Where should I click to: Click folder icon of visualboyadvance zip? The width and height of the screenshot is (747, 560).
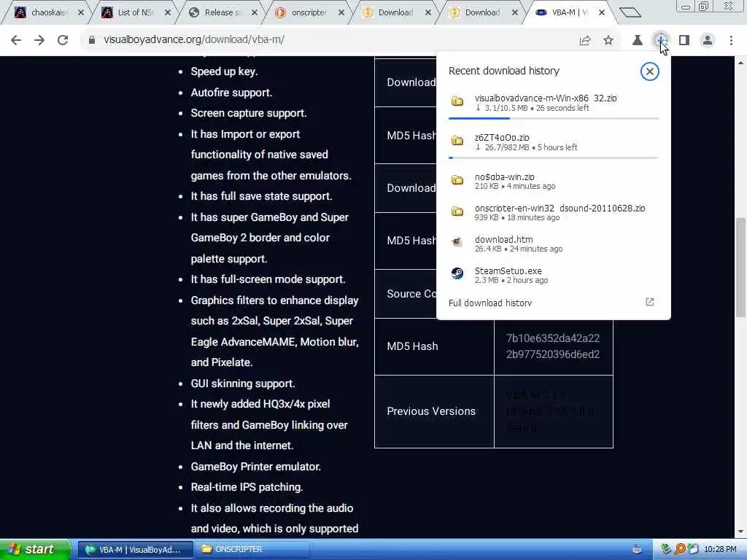457,101
